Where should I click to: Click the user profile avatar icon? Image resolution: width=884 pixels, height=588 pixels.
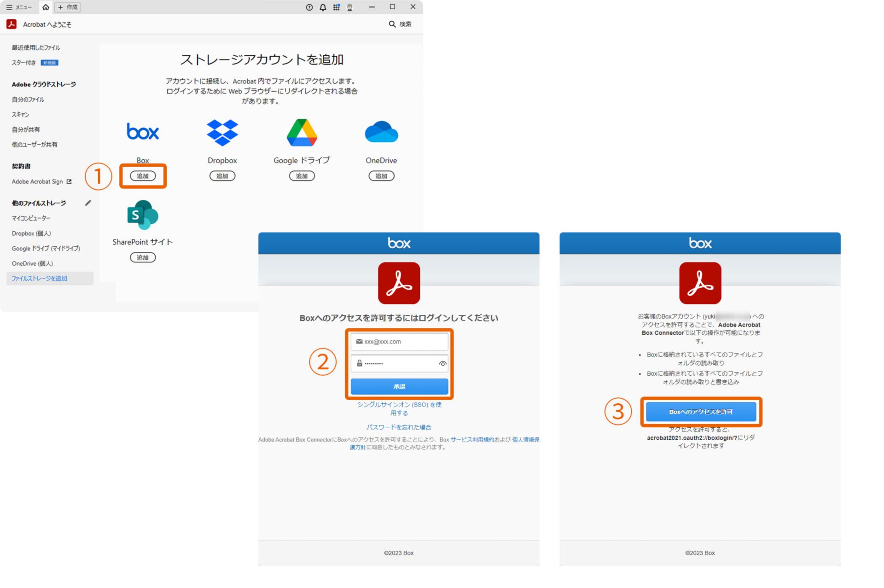tap(350, 7)
